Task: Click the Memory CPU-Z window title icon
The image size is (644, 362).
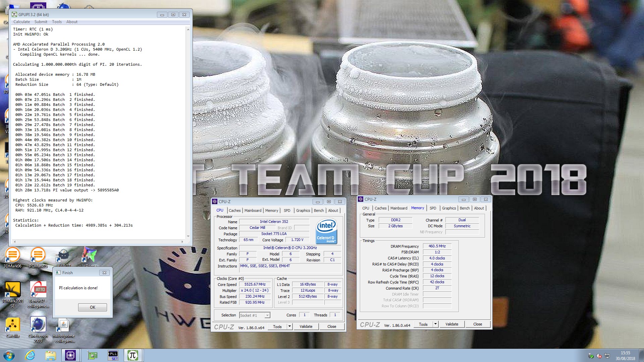Action: pyautogui.click(x=361, y=199)
